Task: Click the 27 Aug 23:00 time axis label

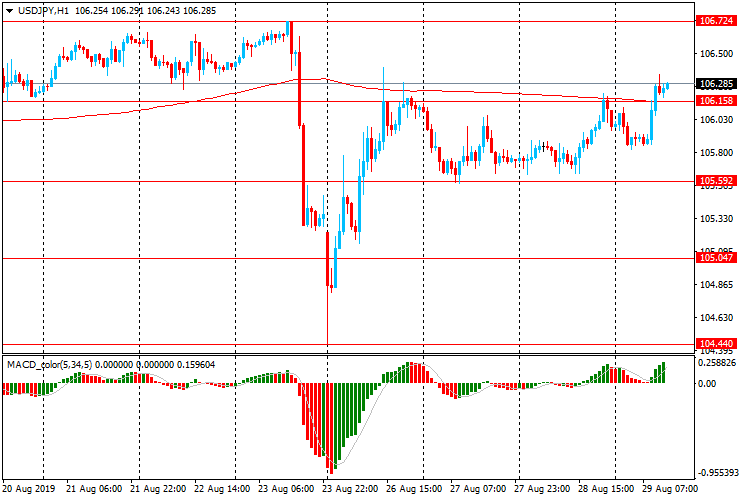Action: pos(542,488)
